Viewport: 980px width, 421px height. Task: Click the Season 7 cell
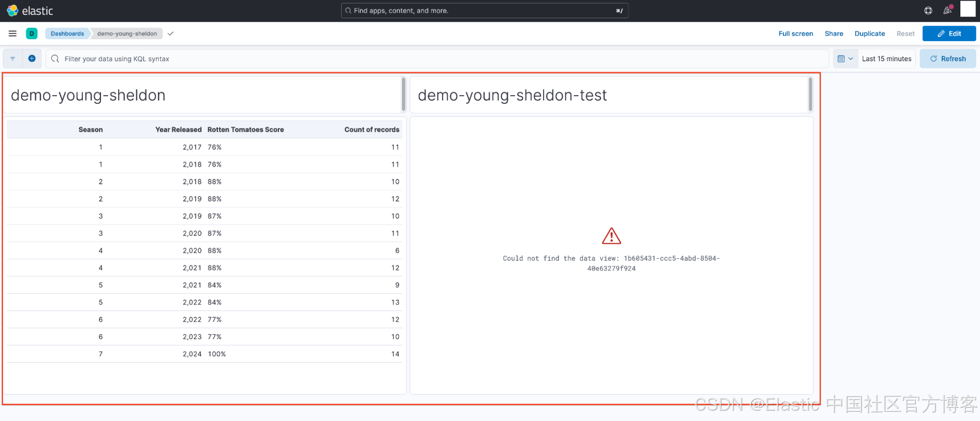[x=101, y=354]
